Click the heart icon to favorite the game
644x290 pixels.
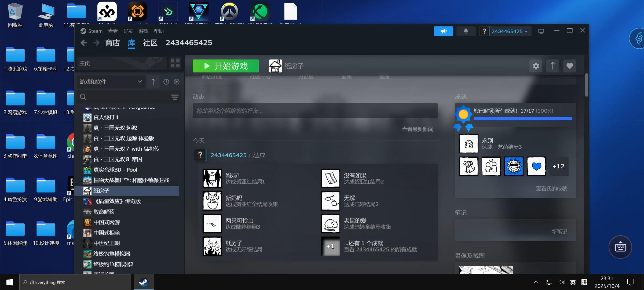tap(569, 66)
